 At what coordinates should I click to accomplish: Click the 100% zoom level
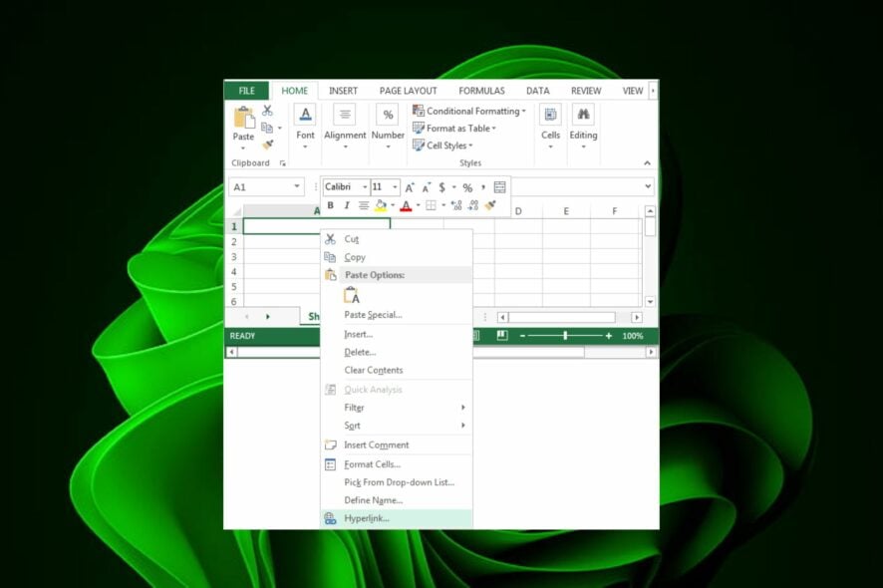pyautogui.click(x=633, y=336)
